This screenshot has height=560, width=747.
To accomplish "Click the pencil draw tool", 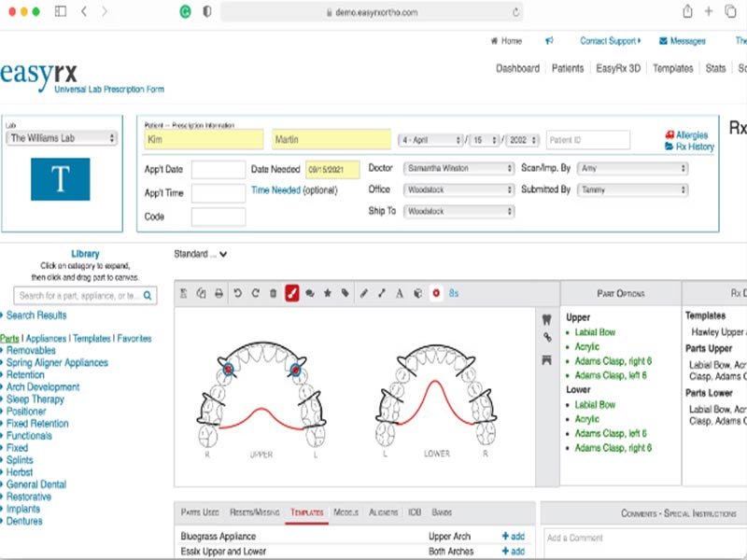I will pyautogui.click(x=364, y=293).
